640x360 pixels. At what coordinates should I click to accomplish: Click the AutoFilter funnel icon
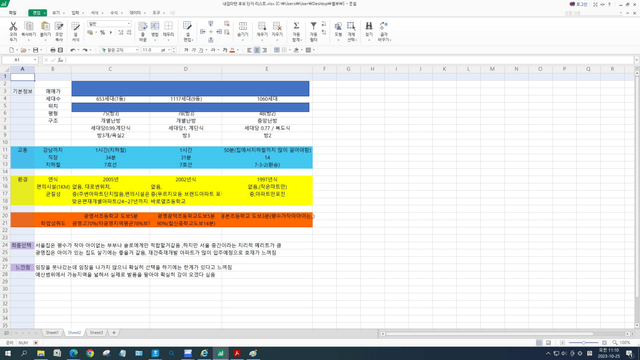click(x=313, y=26)
